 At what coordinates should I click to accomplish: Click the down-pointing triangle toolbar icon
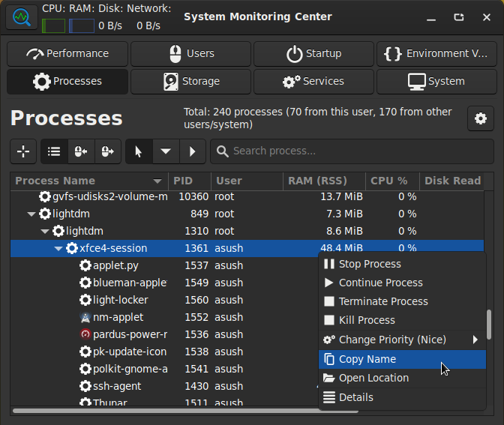coord(166,151)
